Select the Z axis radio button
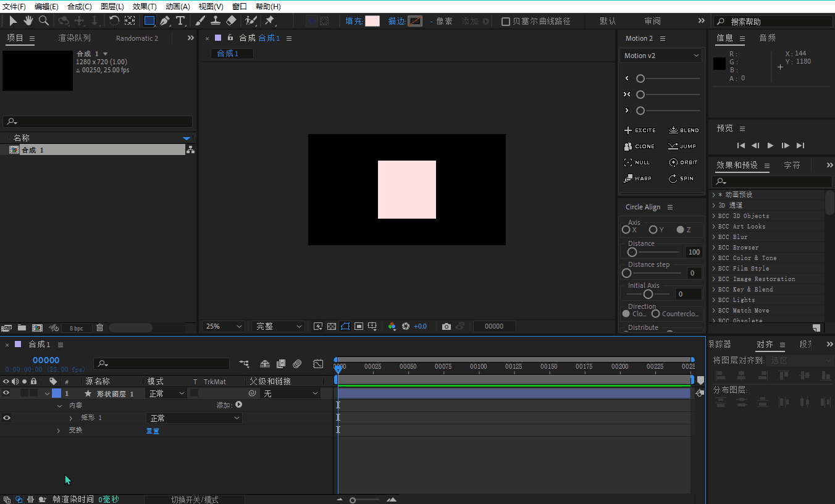The image size is (835, 504). 680,230
